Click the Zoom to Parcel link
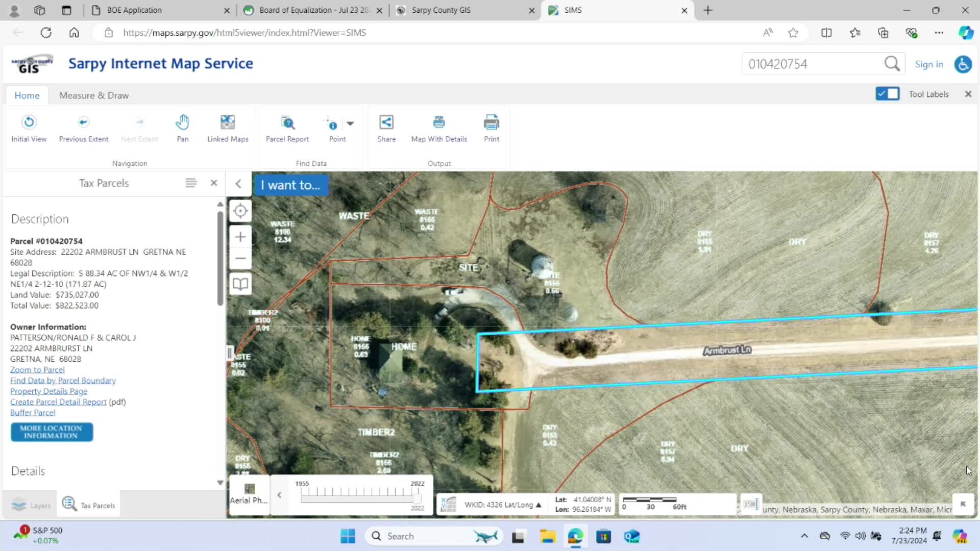Screen dimensions: 980x551 coord(37,369)
